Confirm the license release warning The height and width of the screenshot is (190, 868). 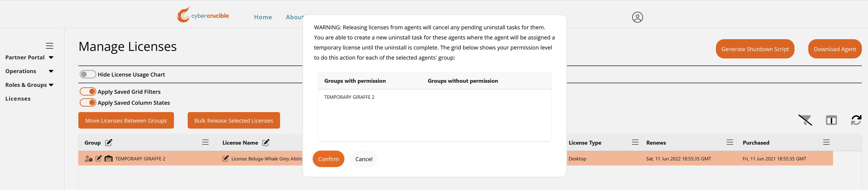tap(328, 159)
